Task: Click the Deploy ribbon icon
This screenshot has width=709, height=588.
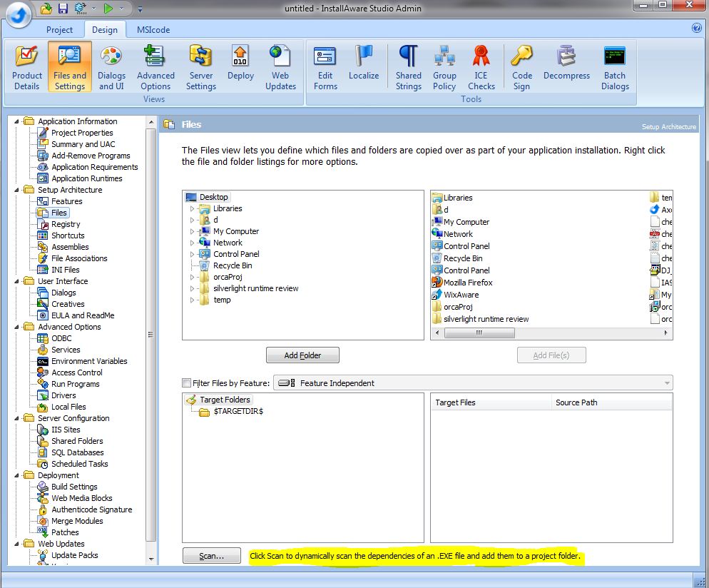Action: [x=240, y=63]
